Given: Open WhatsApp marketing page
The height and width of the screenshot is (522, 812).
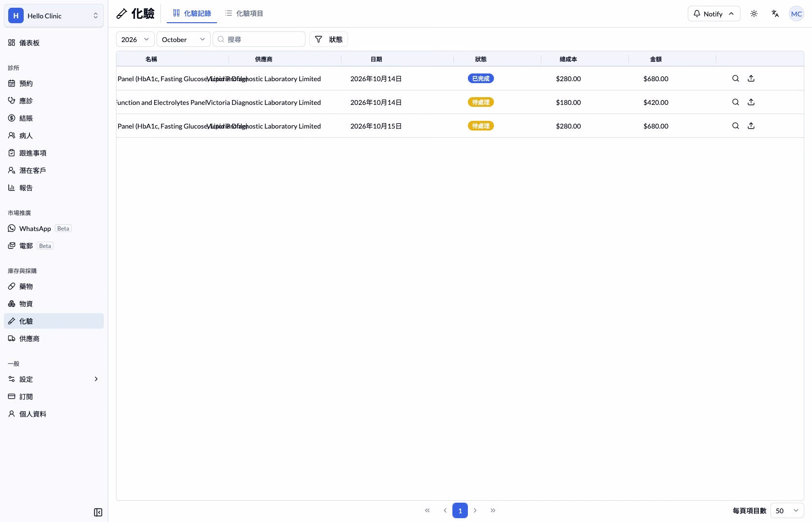Looking at the screenshot, I should click(x=54, y=228).
